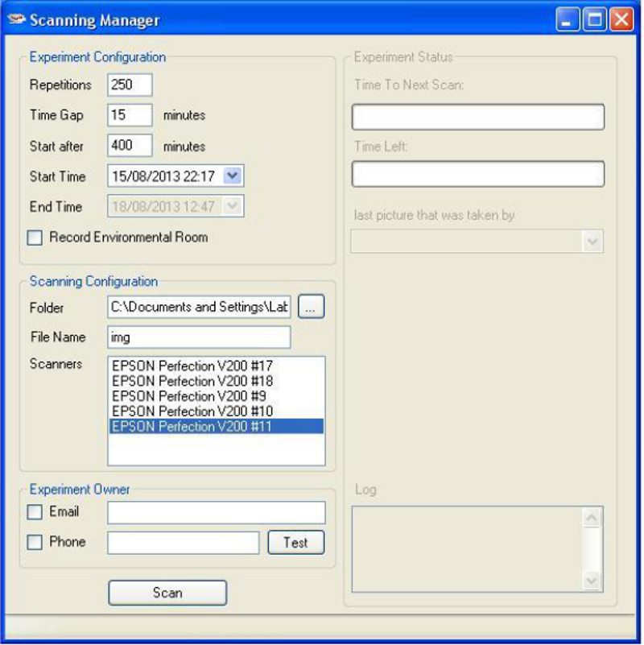The width and height of the screenshot is (644, 645).
Task: Tick the Phone notification checkbox
Action: coord(35,542)
